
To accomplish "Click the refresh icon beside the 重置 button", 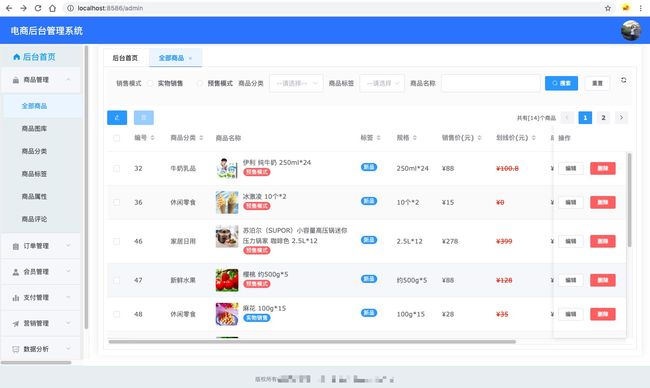I will point(623,80).
